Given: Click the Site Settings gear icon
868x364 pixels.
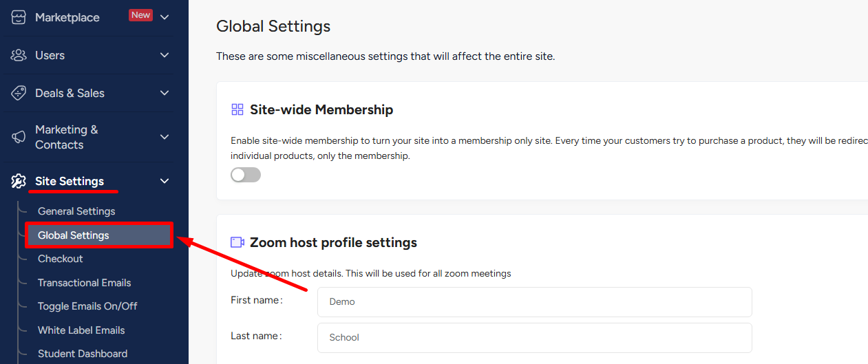Looking at the screenshot, I should [x=19, y=181].
